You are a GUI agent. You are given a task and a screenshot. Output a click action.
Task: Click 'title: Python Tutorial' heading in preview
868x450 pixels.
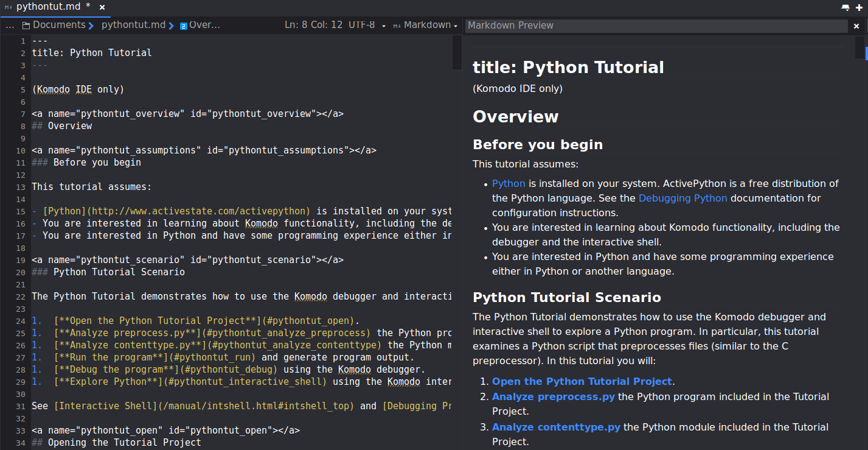tap(568, 67)
